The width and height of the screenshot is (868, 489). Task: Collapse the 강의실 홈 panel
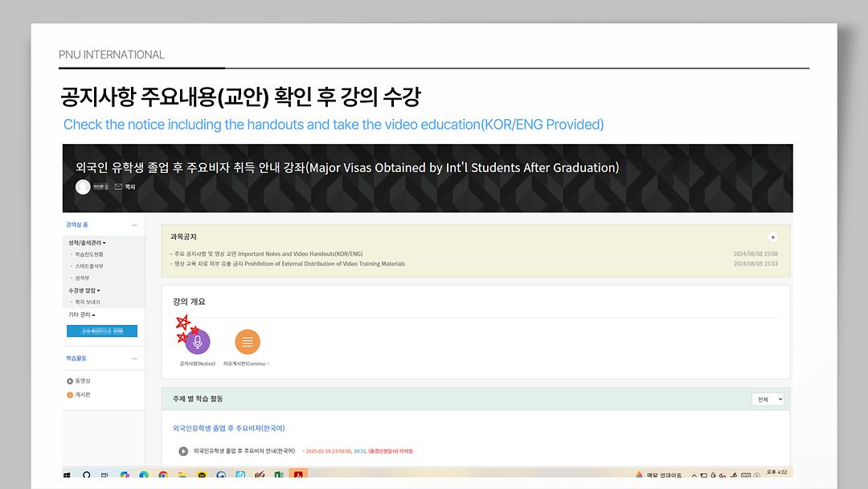tap(135, 225)
